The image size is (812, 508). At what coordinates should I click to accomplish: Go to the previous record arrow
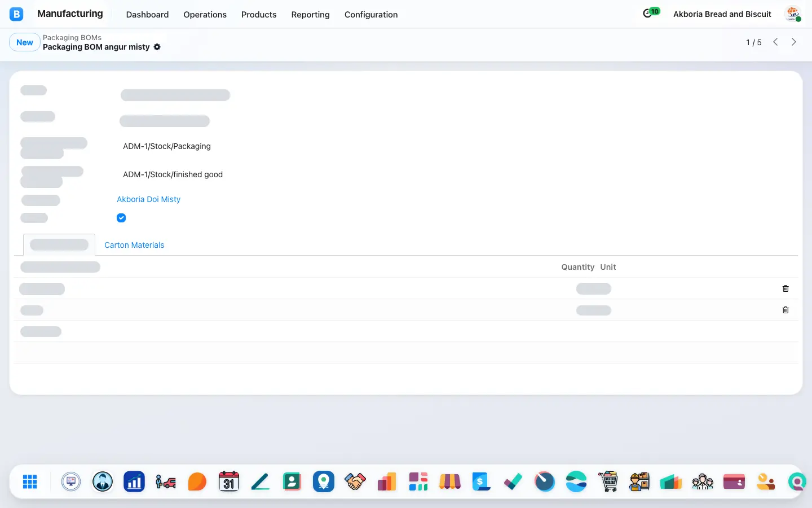click(775, 42)
